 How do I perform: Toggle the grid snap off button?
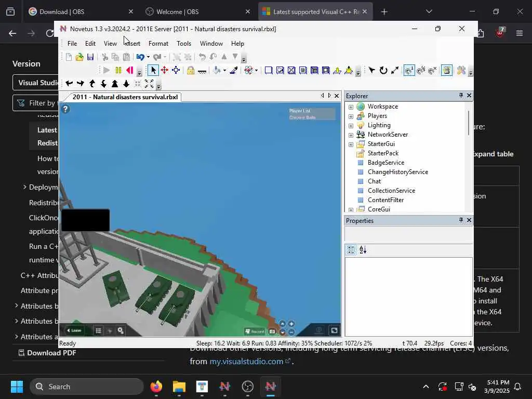pyautogui.click(x=433, y=70)
